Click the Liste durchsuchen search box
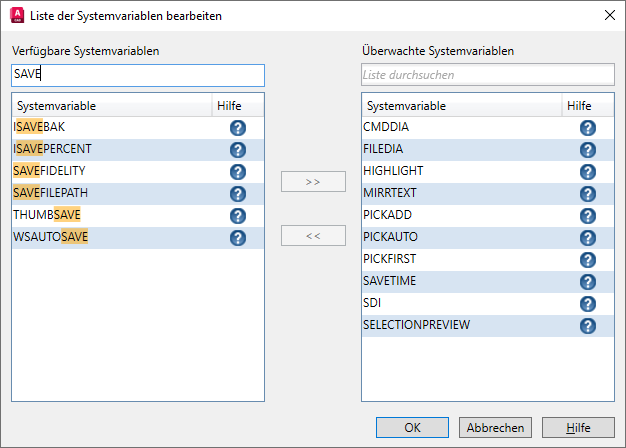This screenshot has width=626, height=448. 487,75
